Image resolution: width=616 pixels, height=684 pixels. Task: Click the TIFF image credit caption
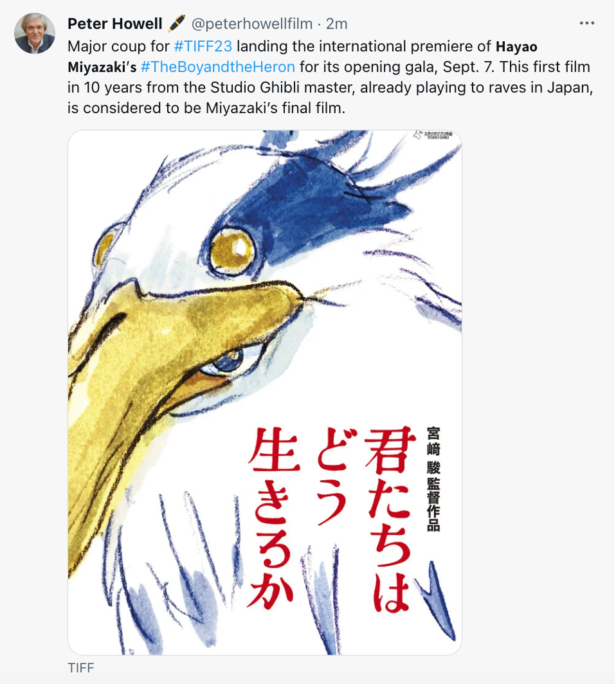tap(81, 668)
